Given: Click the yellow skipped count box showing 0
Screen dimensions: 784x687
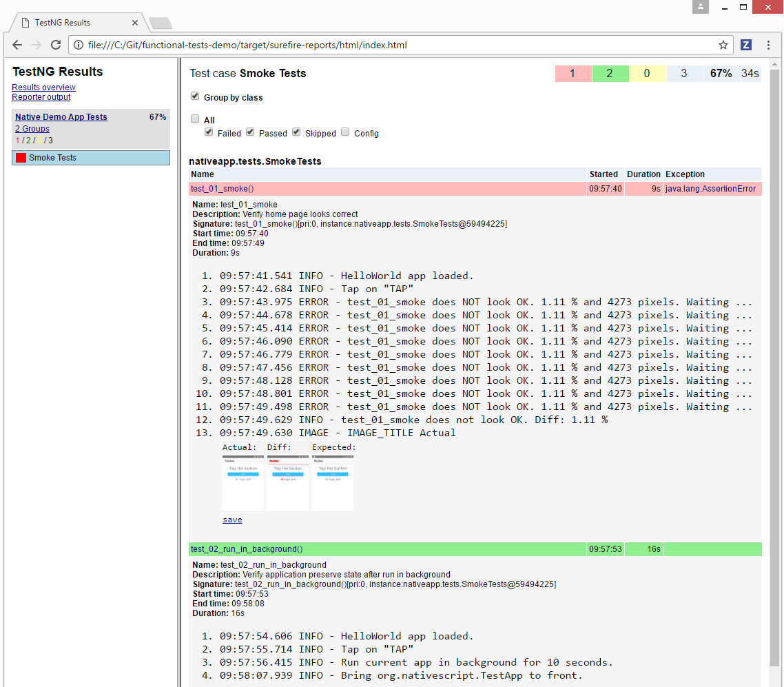Looking at the screenshot, I should [647, 74].
